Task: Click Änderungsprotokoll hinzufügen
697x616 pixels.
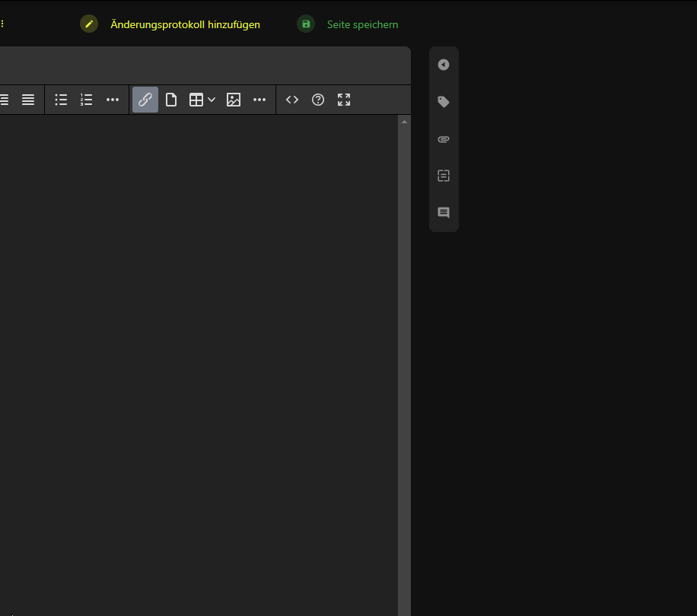Action: [186, 24]
